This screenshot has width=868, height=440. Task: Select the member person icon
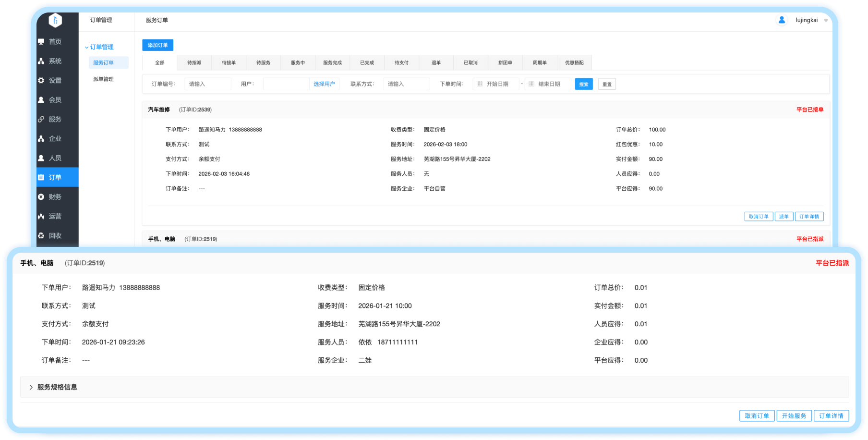41,100
